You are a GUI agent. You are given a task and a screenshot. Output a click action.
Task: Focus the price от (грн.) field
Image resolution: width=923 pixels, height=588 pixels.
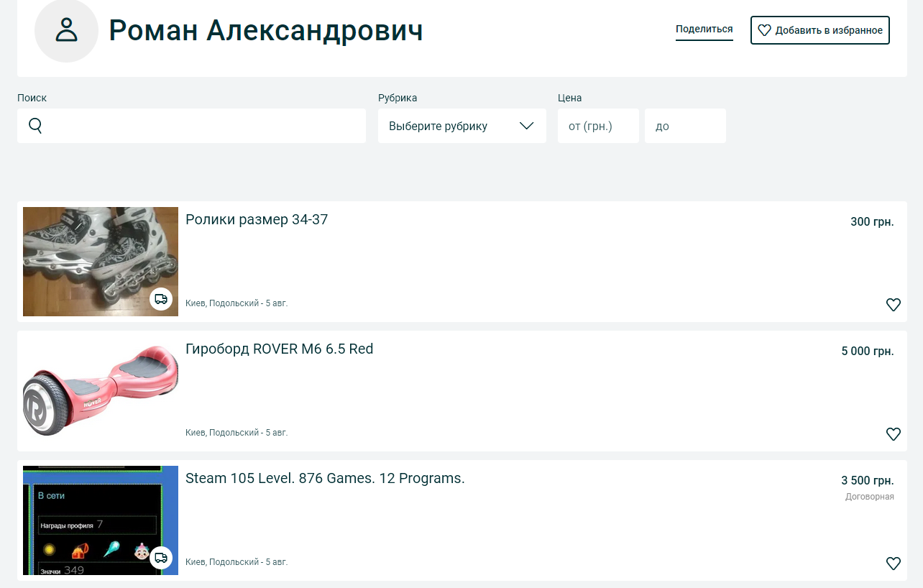[598, 126]
